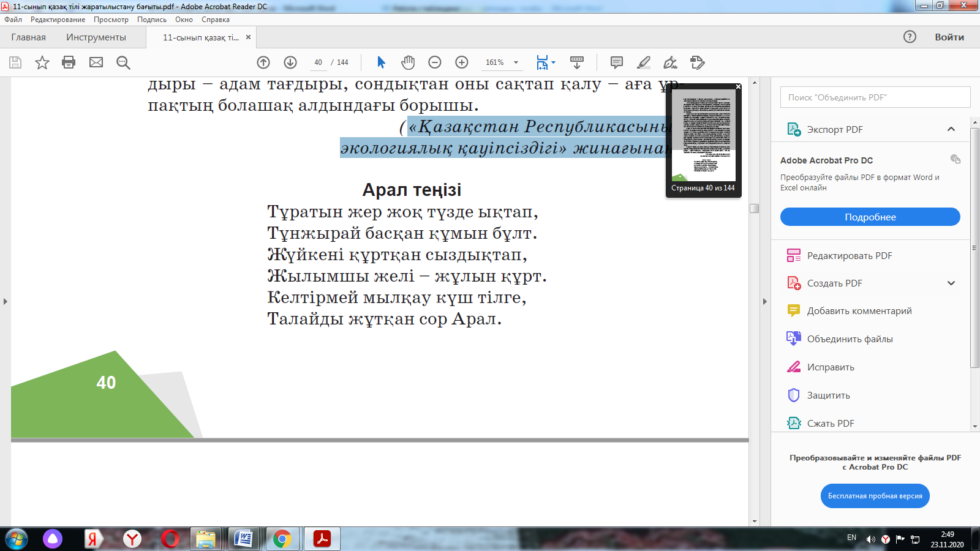The width and height of the screenshot is (980, 551).
Task: Add a sticky note comment icon
Action: [617, 62]
